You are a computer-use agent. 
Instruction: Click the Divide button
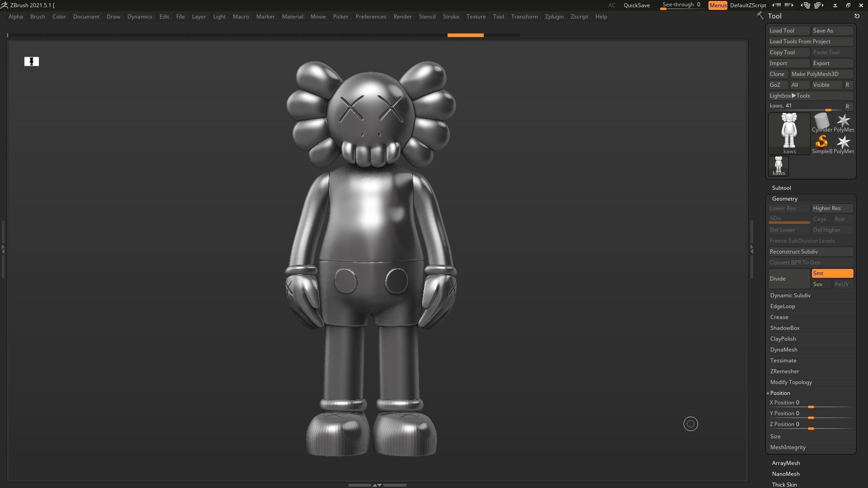789,279
